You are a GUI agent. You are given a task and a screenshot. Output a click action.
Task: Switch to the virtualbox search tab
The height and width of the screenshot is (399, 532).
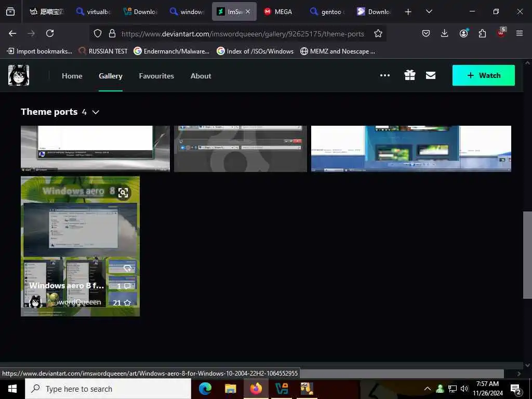94,12
